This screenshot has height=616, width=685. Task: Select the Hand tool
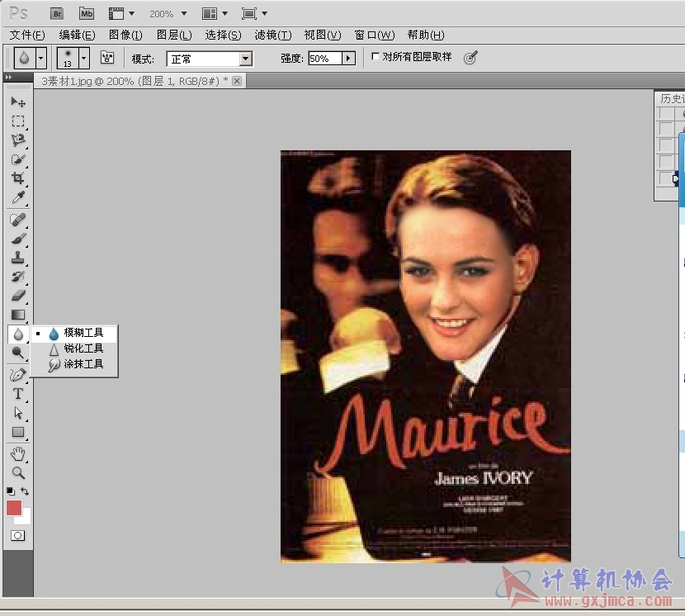(18, 454)
